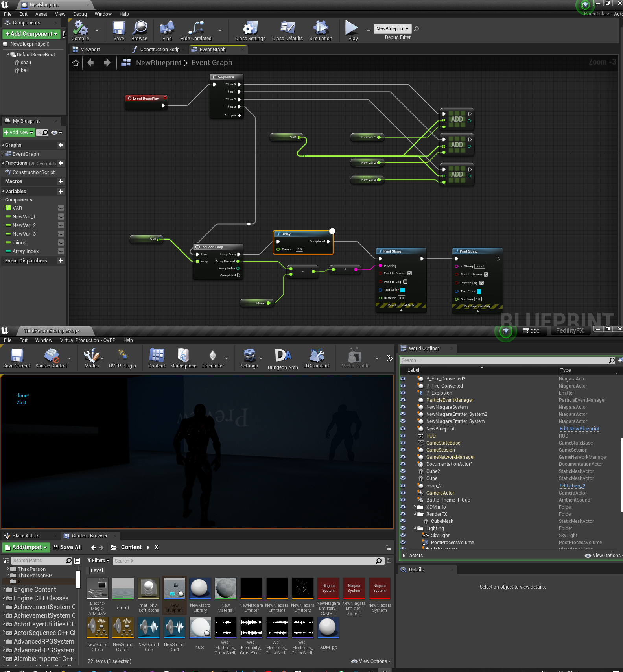The width and height of the screenshot is (623, 672).
Task: Open the Content toolbar button
Action: (x=157, y=358)
